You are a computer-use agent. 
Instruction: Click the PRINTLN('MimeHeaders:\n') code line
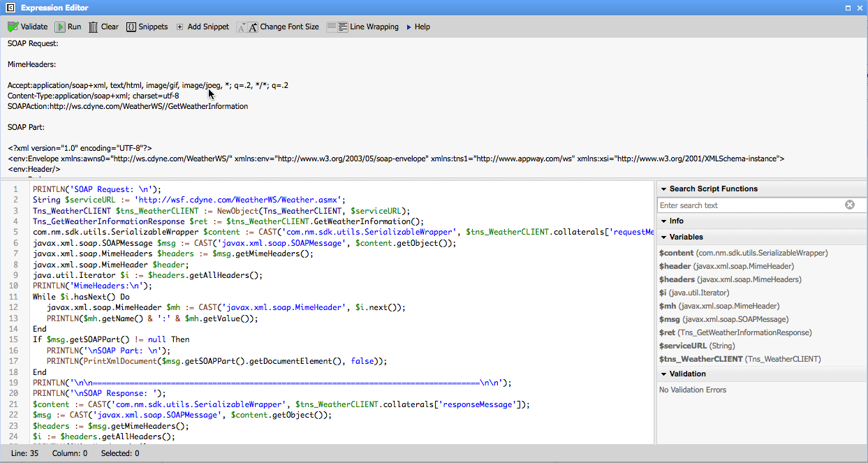(x=92, y=286)
